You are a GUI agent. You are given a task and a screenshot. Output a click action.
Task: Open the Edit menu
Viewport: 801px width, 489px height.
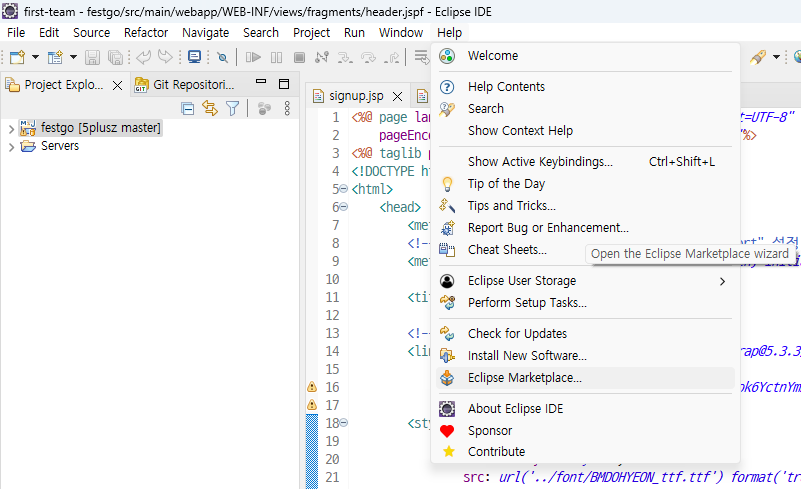[x=49, y=33]
